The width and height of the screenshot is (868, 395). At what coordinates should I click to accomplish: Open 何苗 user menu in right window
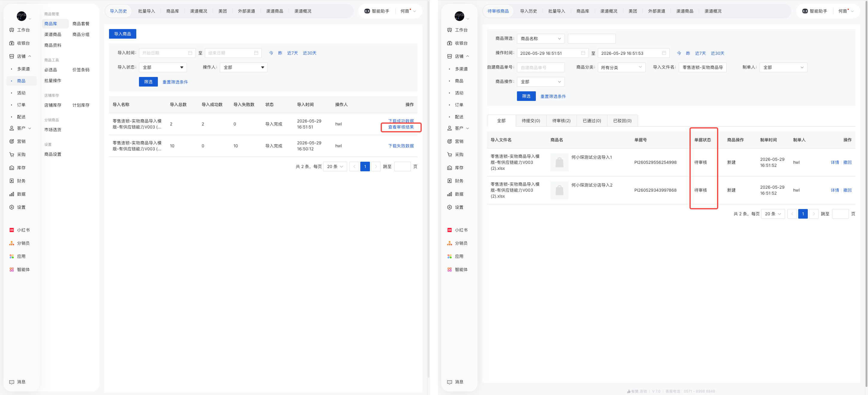846,11
